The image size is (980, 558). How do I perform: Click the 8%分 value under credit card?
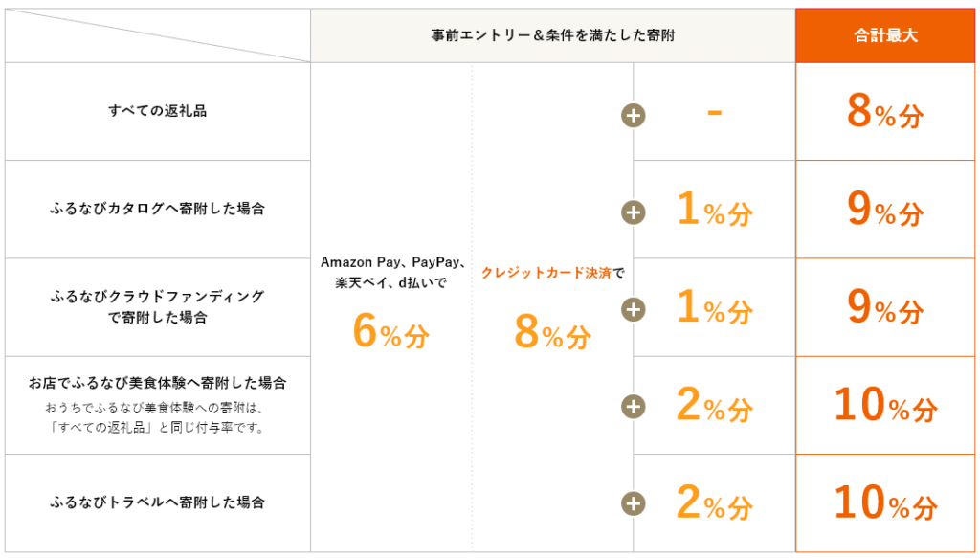552,332
